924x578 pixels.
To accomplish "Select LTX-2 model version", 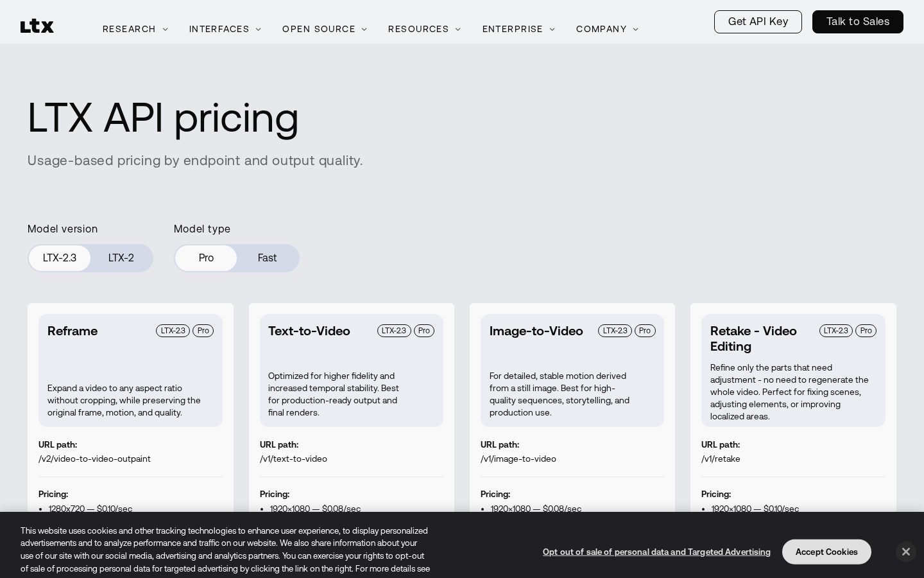I will click(x=121, y=258).
